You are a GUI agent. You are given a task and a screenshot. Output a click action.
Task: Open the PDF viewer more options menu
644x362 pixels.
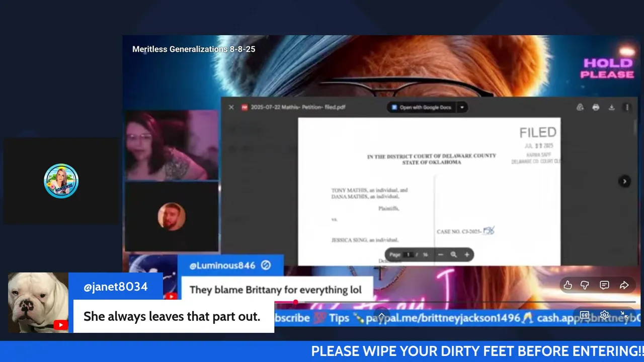(627, 107)
